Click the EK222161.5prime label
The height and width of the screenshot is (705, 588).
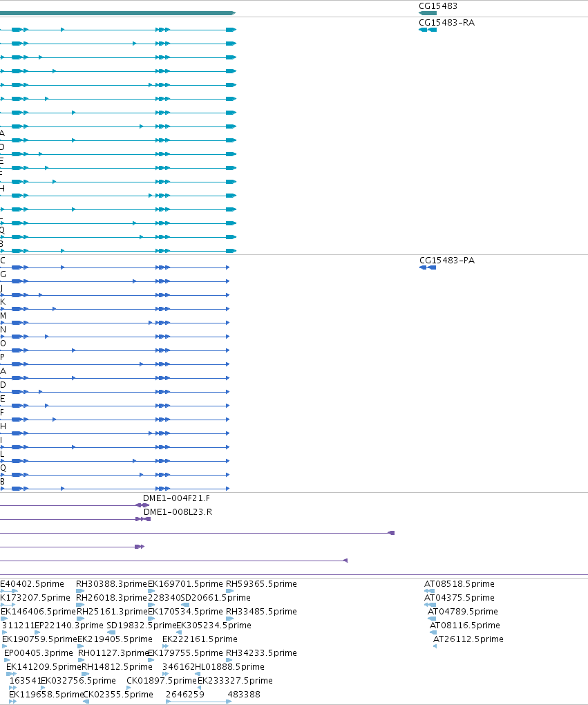point(200,639)
